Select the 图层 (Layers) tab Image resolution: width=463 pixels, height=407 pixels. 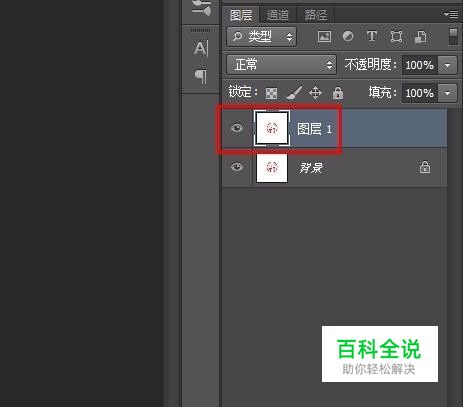[x=241, y=15]
